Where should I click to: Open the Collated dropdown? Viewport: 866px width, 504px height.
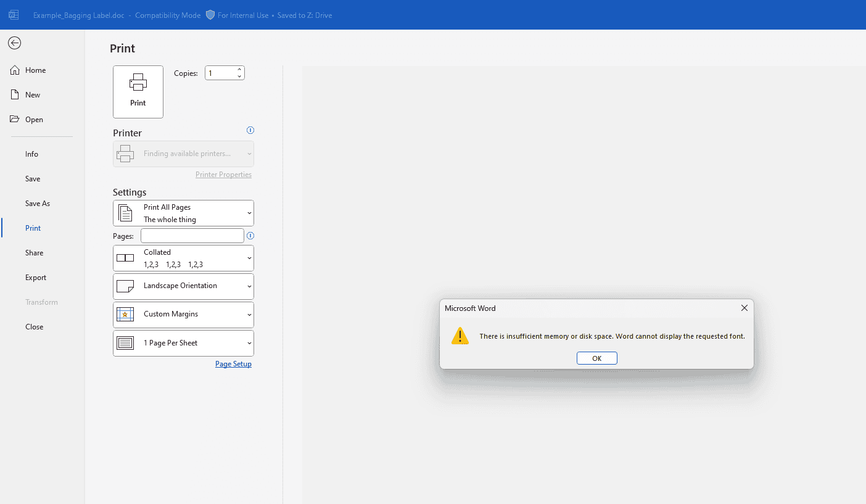click(183, 258)
